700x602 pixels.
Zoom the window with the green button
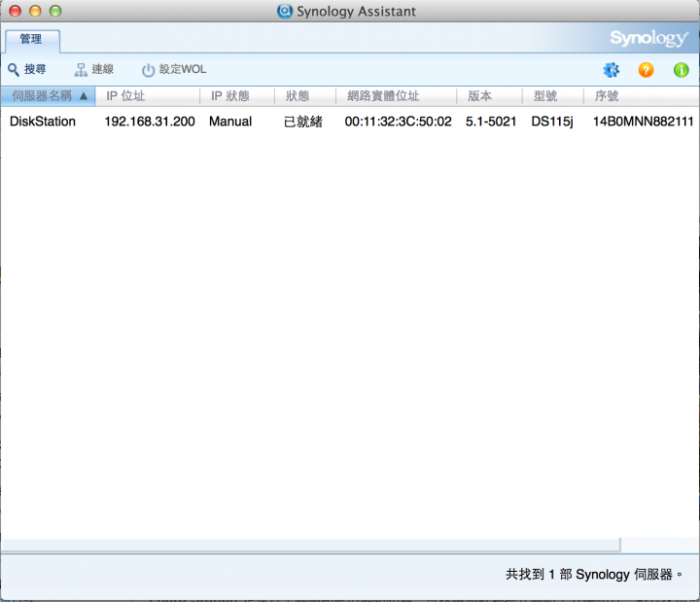click(x=55, y=11)
